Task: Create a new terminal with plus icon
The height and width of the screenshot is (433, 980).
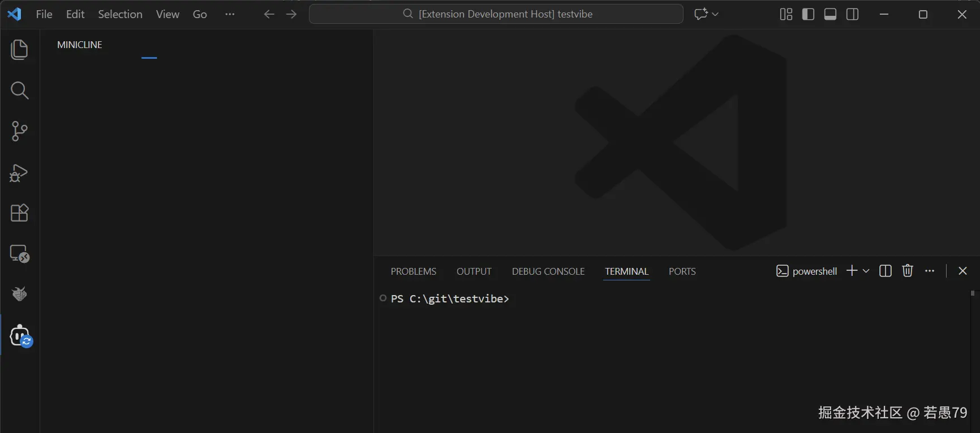Action: [852, 271]
